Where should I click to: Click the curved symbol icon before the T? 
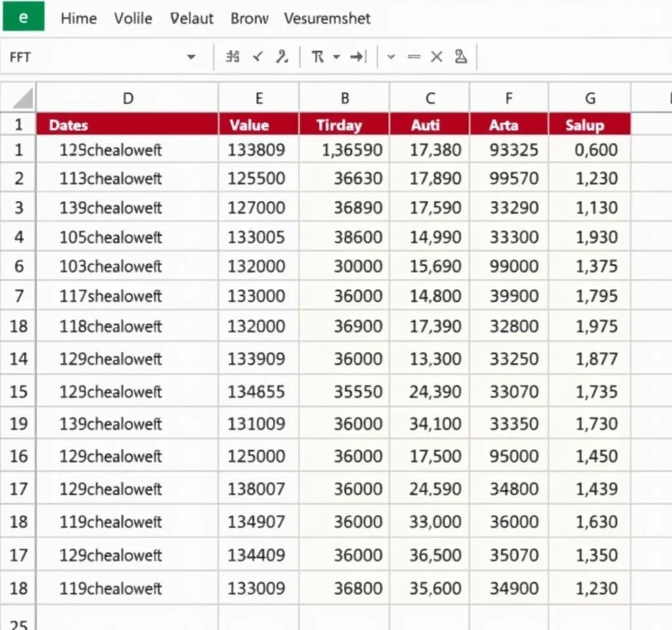[282, 57]
